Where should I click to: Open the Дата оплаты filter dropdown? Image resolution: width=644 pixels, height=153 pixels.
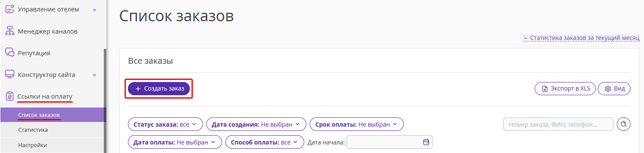175,142
